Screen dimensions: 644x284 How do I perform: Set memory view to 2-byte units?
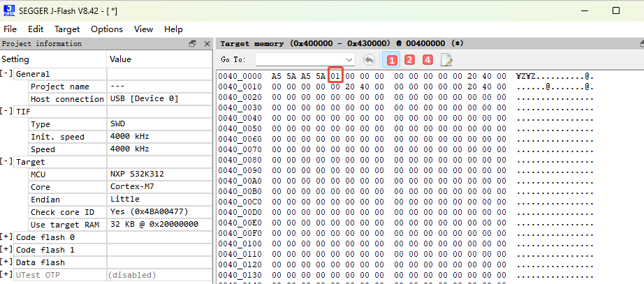[x=409, y=60]
